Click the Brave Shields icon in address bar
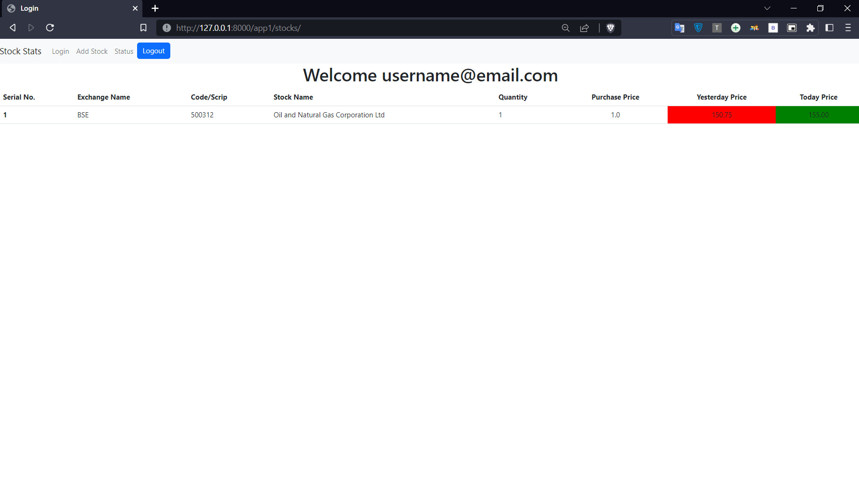 point(610,28)
